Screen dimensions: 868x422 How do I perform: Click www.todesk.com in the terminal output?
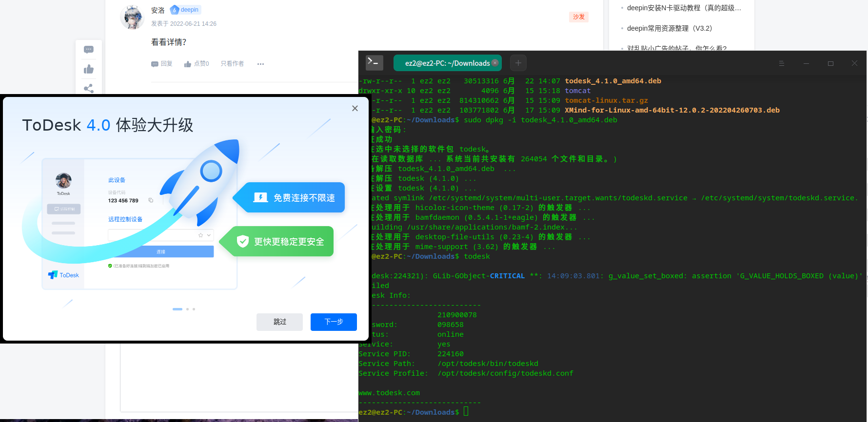point(389,393)
